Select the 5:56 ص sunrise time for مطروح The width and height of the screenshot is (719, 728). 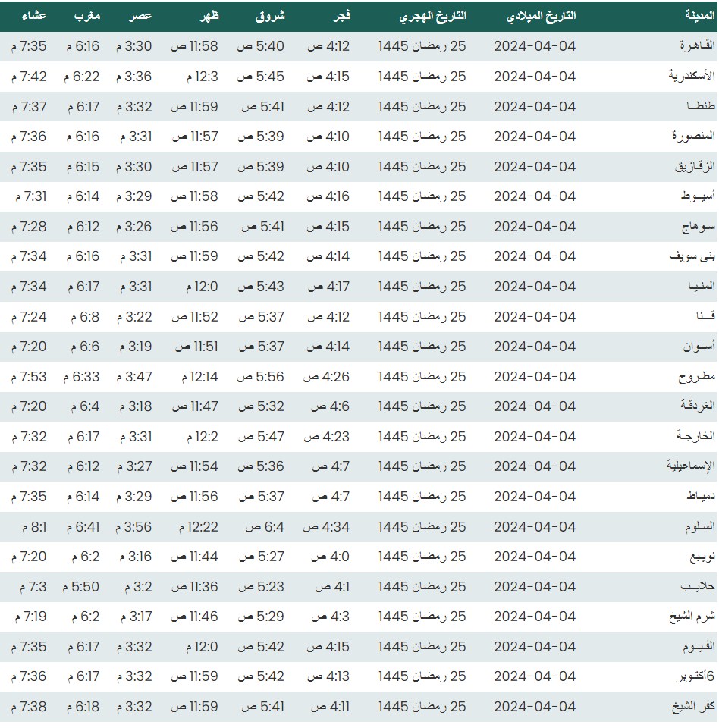point(261,377)
